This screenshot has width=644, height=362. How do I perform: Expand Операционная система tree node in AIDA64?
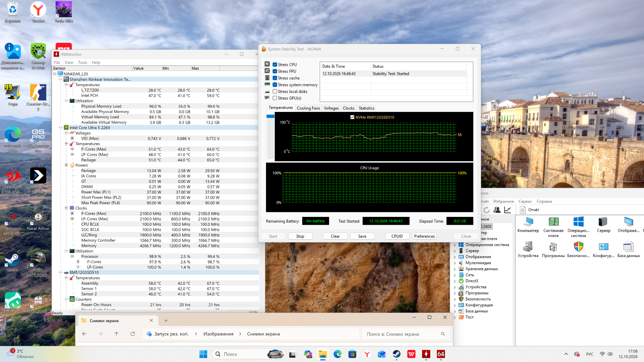pos(455,245)
